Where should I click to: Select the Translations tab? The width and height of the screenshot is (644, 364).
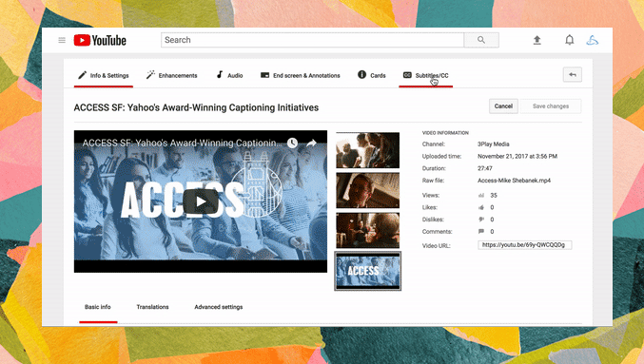(x=153, y=307)
